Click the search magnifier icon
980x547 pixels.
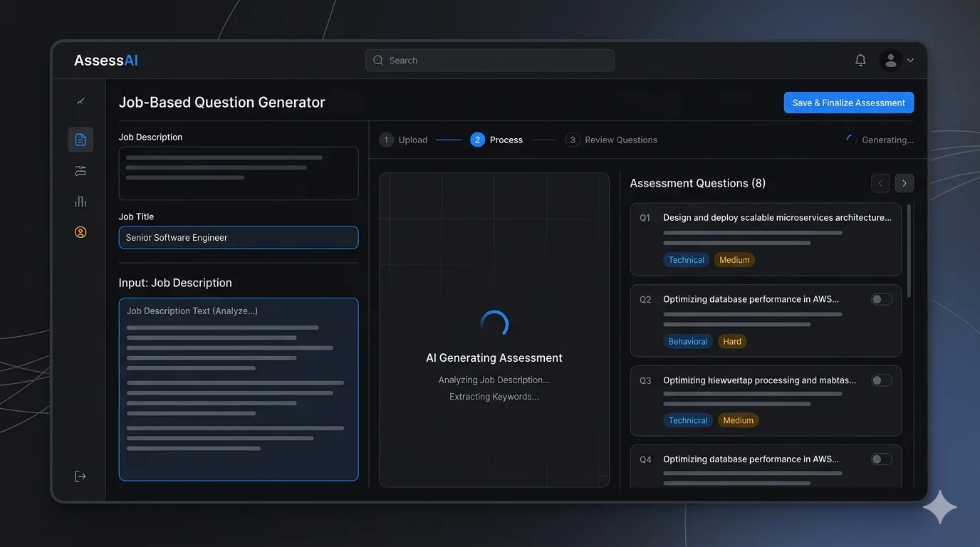(x=378, y=61)
